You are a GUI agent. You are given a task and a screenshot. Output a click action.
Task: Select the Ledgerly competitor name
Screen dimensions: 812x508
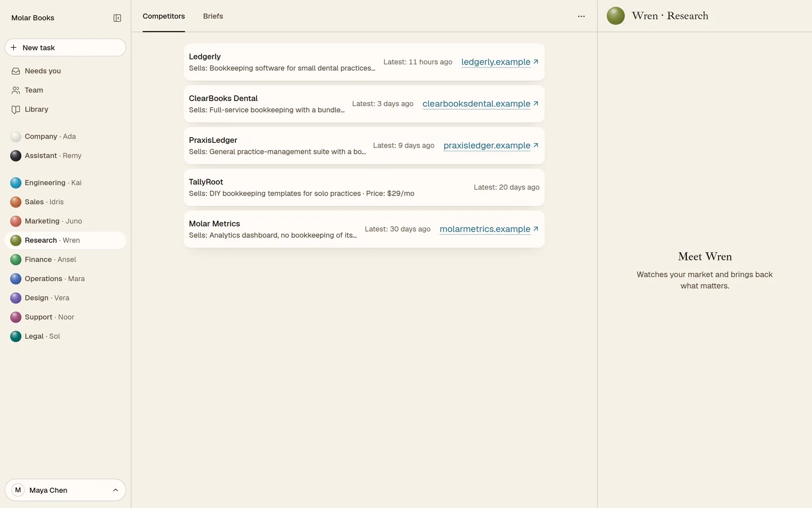coord(205,56)
